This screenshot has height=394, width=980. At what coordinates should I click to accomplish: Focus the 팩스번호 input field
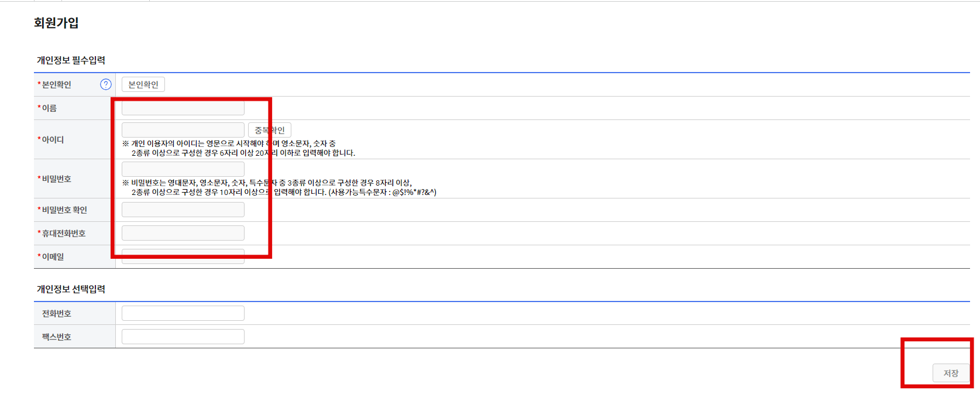tap(183, 337)
